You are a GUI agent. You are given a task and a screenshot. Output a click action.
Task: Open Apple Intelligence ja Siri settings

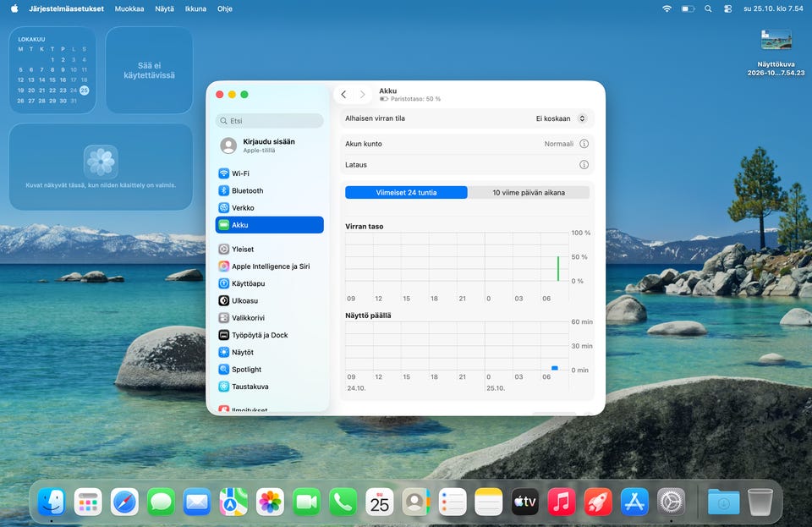(269, 266)
